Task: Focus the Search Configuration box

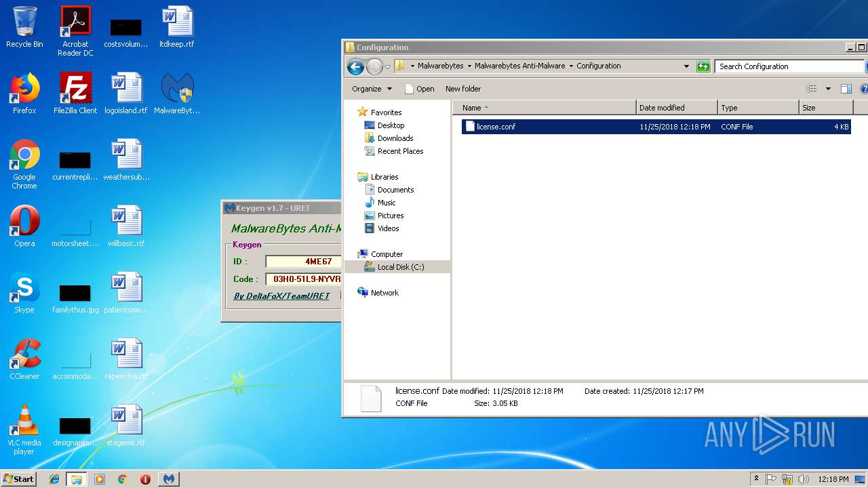Action: click(x=789, y=66)
